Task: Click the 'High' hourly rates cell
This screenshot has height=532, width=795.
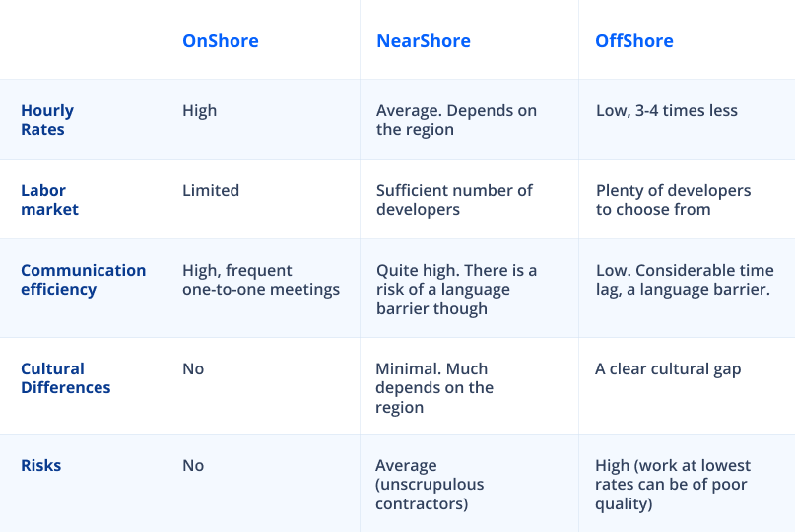Action: (x=199, y=111)
